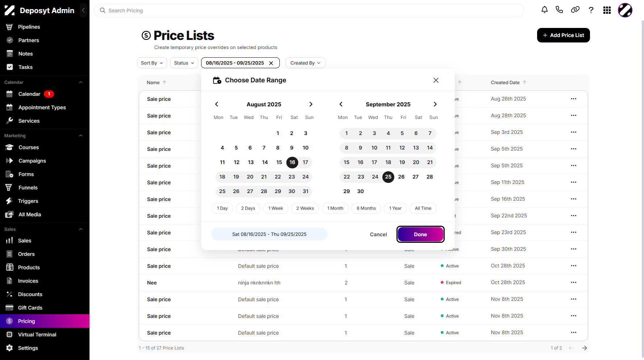Click the link chain icon in header
Viewport: 644px width, 360px height.
[x=575, y=10]
